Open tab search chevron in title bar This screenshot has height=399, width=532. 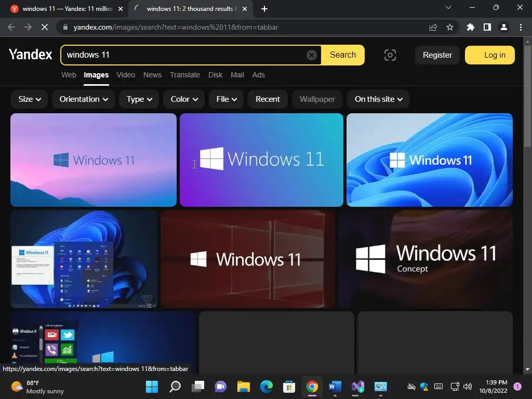tap(448, 7)
